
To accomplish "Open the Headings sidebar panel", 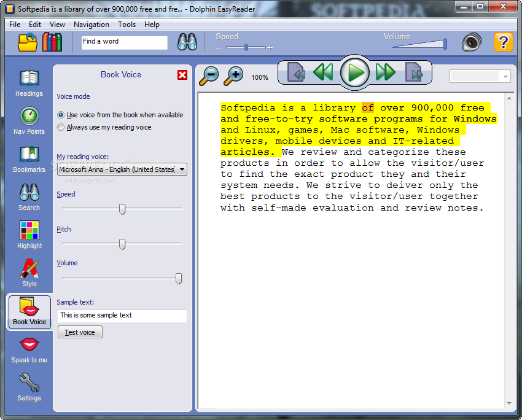I will tap(29, 84).
